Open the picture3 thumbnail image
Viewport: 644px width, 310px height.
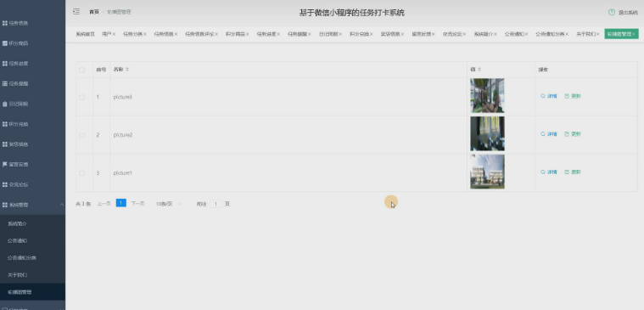[x=487, y=95]
